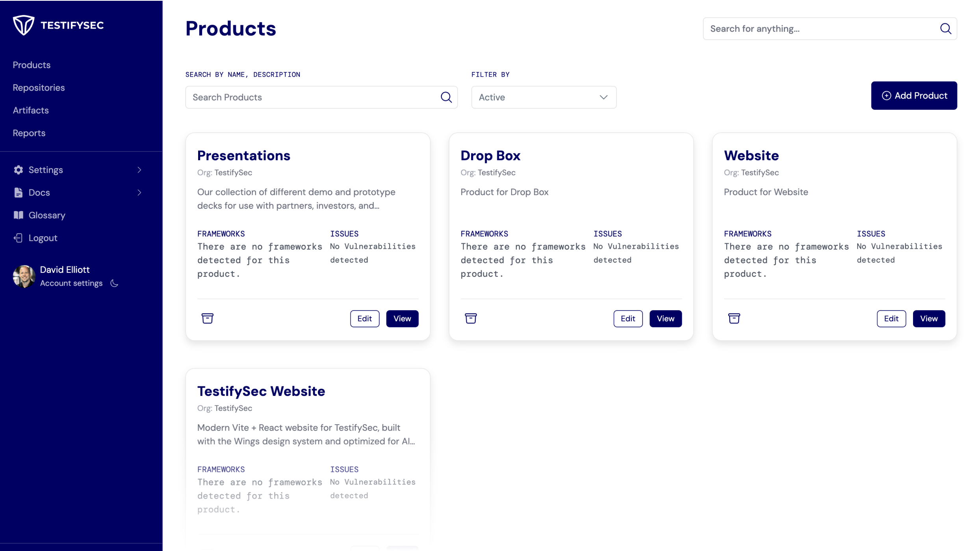Click the Add Product button

914,95
